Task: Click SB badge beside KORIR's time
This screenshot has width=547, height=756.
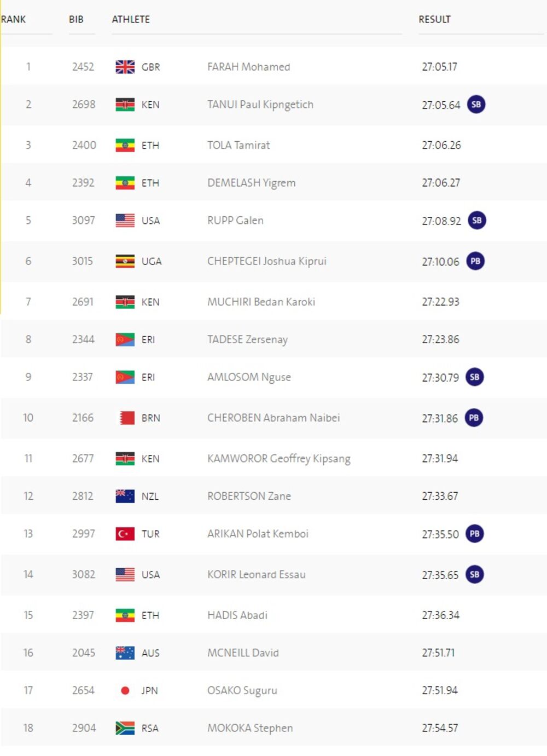Action: pos(474,575)
